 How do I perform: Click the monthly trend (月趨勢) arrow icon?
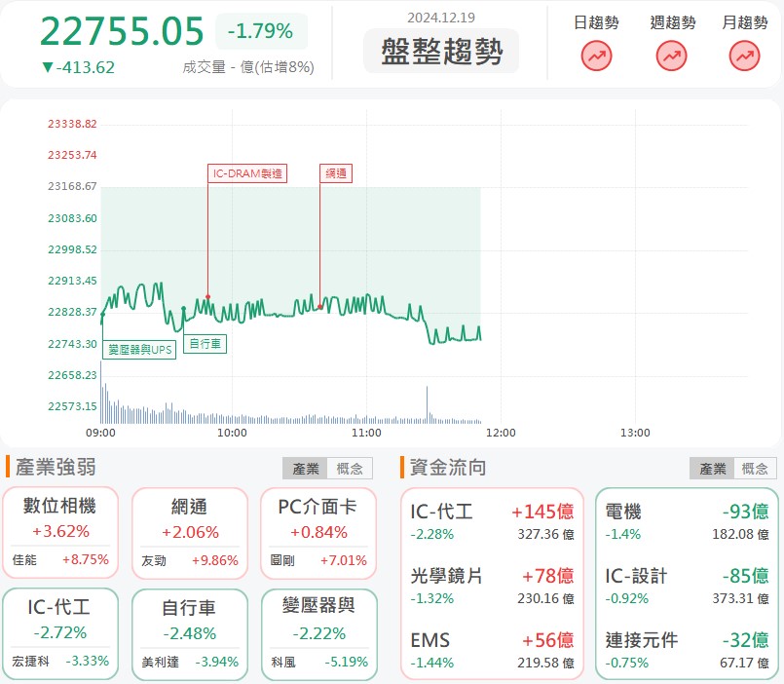click(744, 57)
